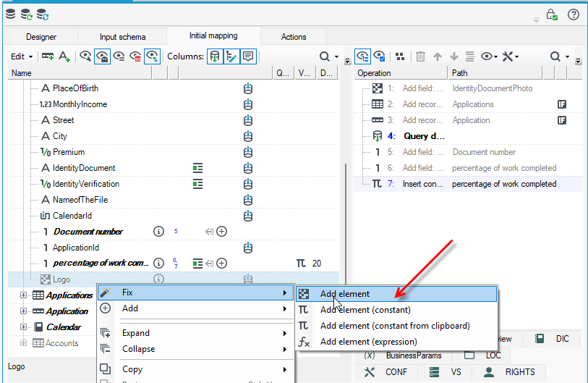588x383 pixels.
Task: Click the refresh database icon at top left
Action: [x=27, y=14]
